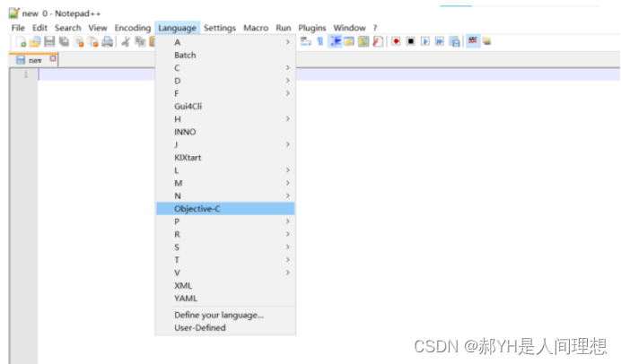The height and width of the screenshot is (364, 621).
Task: Open the Edit menu
Action: point(39,28)
